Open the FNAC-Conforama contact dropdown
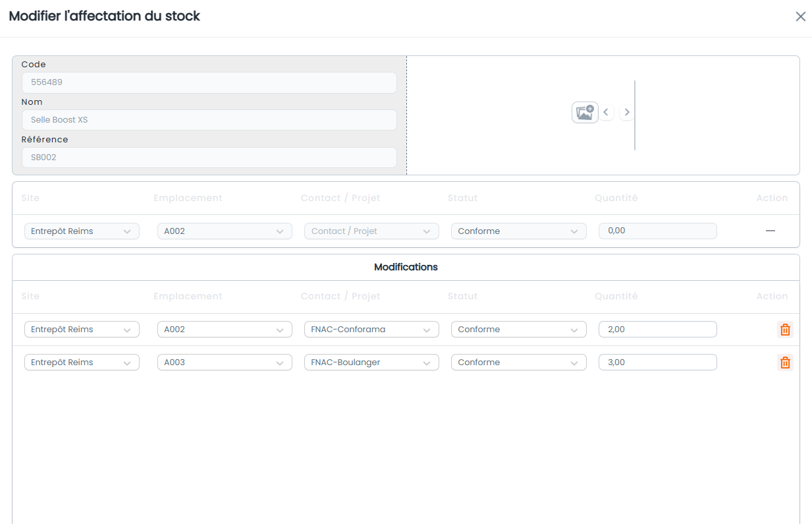This screenshot has width=812, height=524. tap(371, 330)
